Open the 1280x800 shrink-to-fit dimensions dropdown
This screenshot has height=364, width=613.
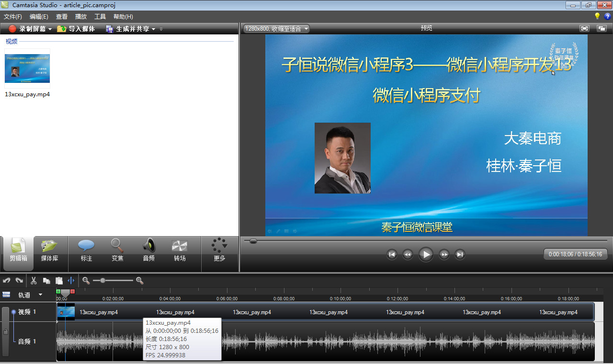click(276, 29)
